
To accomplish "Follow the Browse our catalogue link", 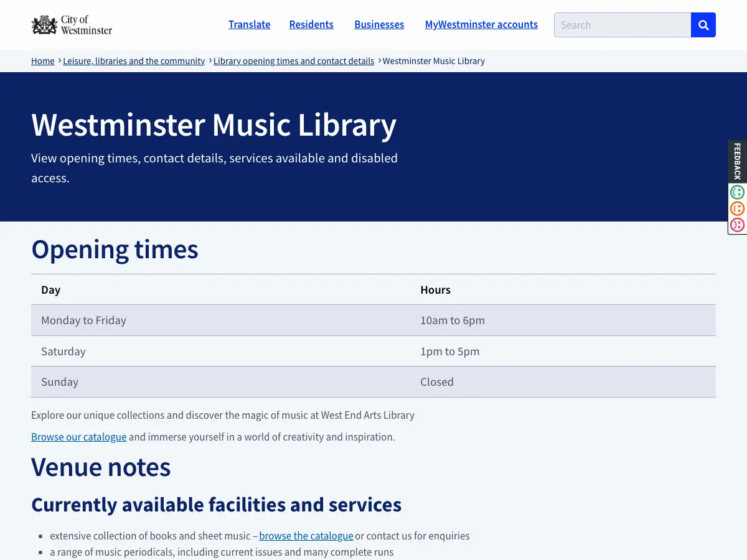I will pos(79,437).
